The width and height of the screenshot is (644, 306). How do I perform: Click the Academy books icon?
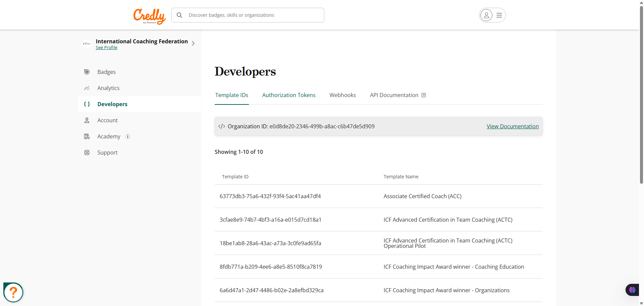click(87, 136)
